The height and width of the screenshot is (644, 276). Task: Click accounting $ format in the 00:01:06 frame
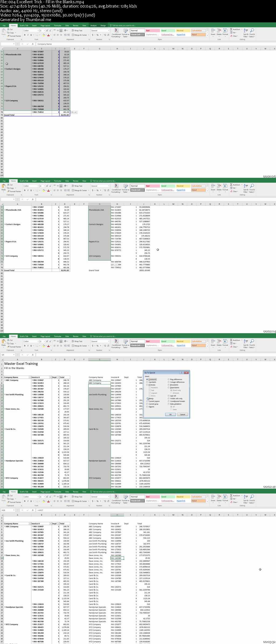click(93, 35)
